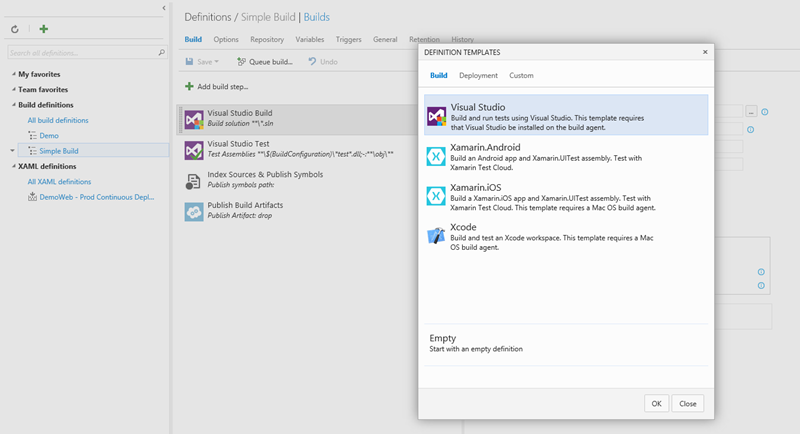This screenshot has width=800, height=434.
Task: Open the Custom templates tab
Action: (521, 75)
